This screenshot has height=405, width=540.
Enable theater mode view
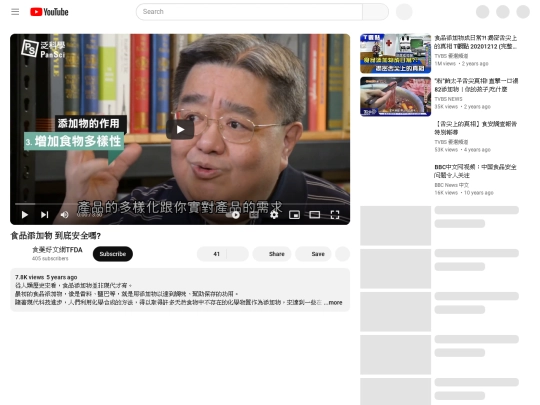315,215
